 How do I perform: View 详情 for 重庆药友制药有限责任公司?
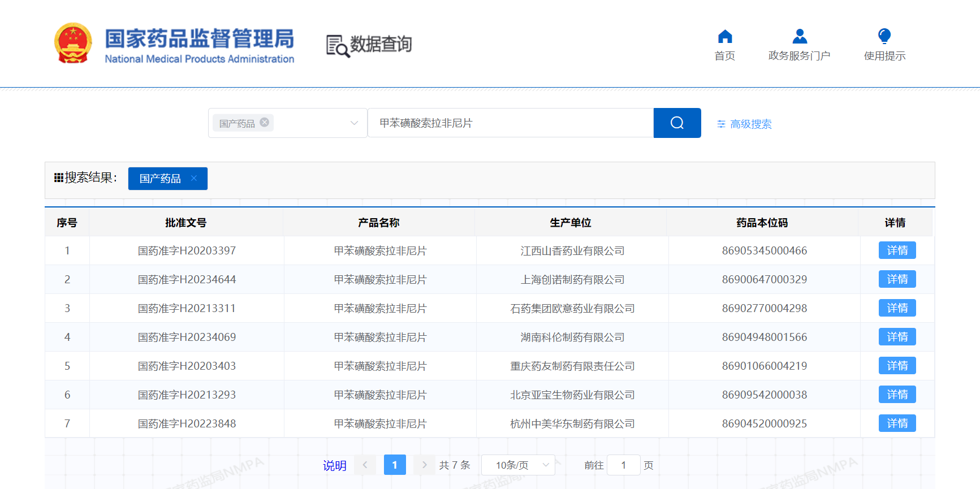pos(897,366)
